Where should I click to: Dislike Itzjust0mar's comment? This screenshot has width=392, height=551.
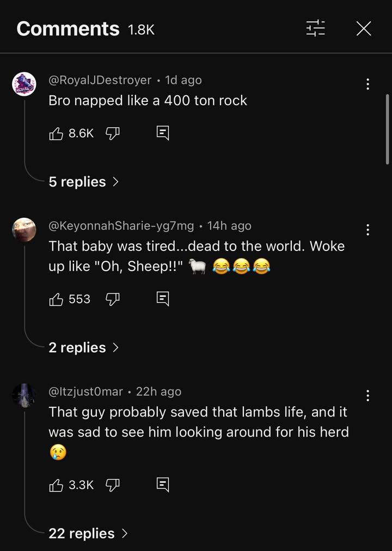[112, 485]
